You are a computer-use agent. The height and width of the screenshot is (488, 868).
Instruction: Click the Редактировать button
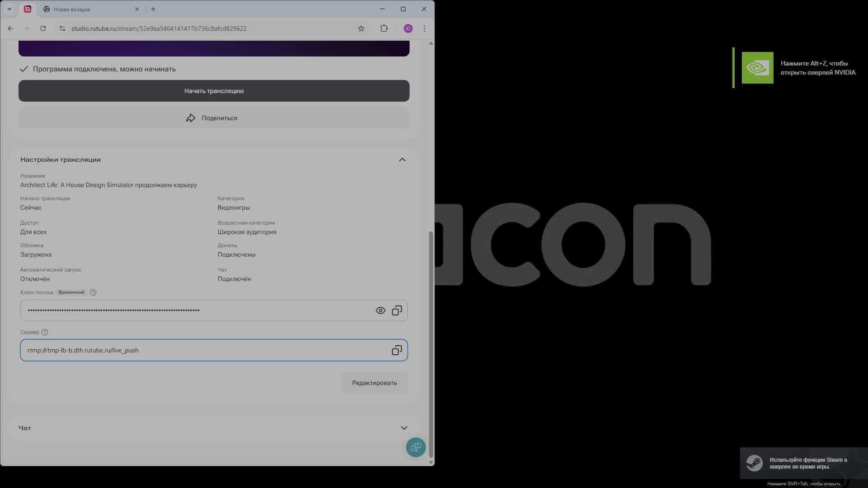pyautogui.click(x=374, y=383)
